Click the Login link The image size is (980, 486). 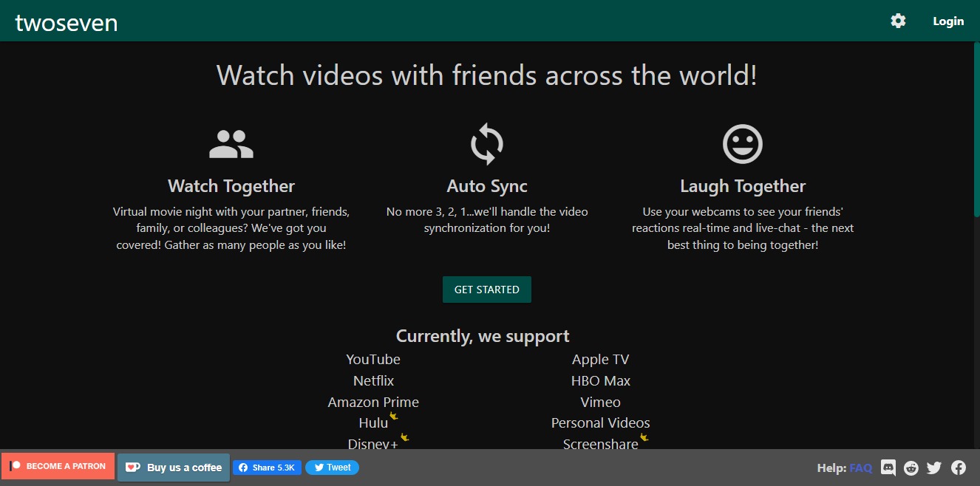point(948,21)
